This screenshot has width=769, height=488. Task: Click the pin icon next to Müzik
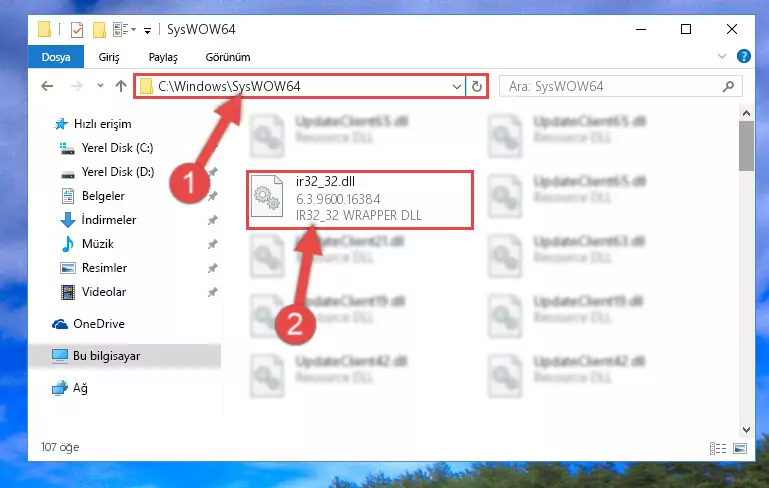click(212, 244)
